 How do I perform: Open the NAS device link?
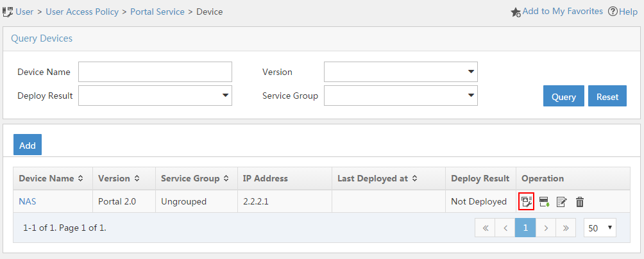(24, 201)
